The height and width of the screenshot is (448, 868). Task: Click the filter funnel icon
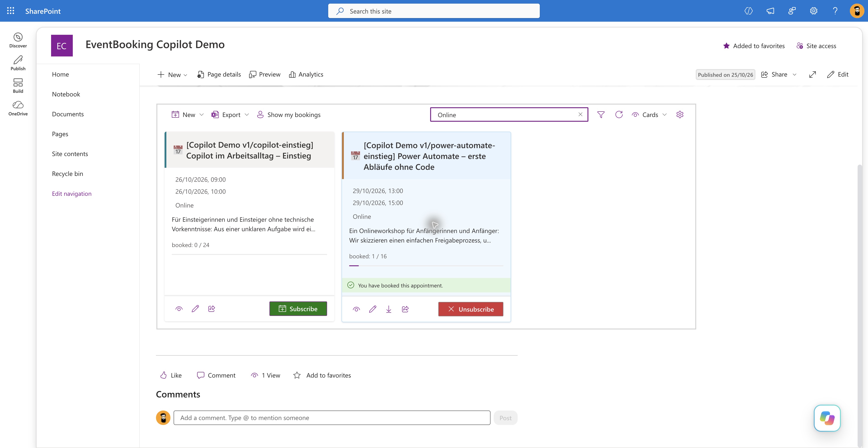601,114
